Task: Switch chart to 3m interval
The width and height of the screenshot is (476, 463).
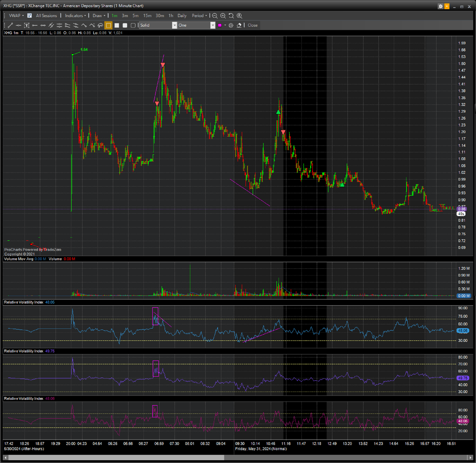Action: pos(125,15)
